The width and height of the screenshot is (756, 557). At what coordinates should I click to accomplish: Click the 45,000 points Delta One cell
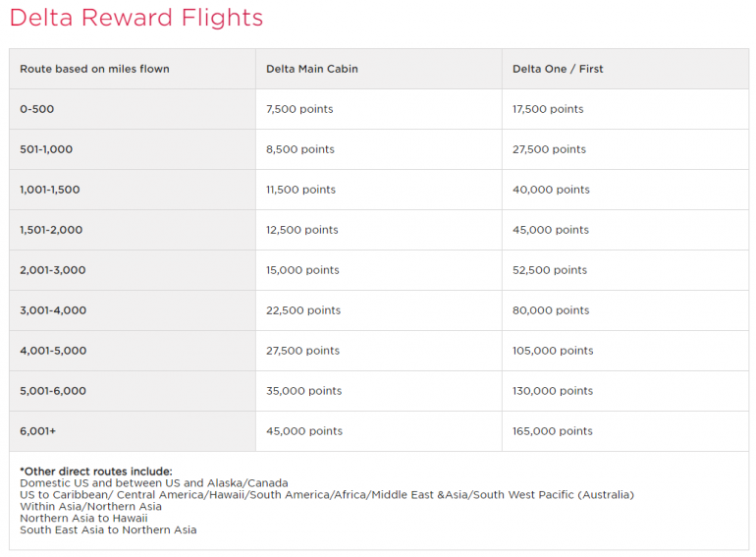(551, 230)
